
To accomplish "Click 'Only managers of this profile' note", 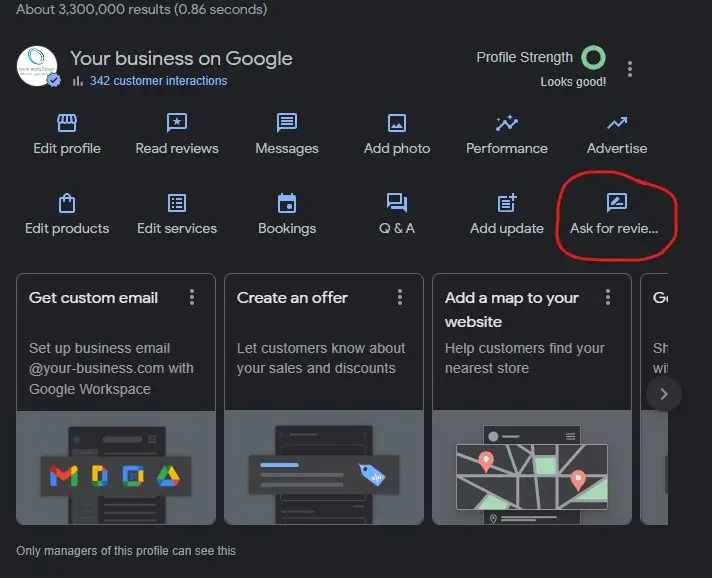I will [x=126, y=551].
